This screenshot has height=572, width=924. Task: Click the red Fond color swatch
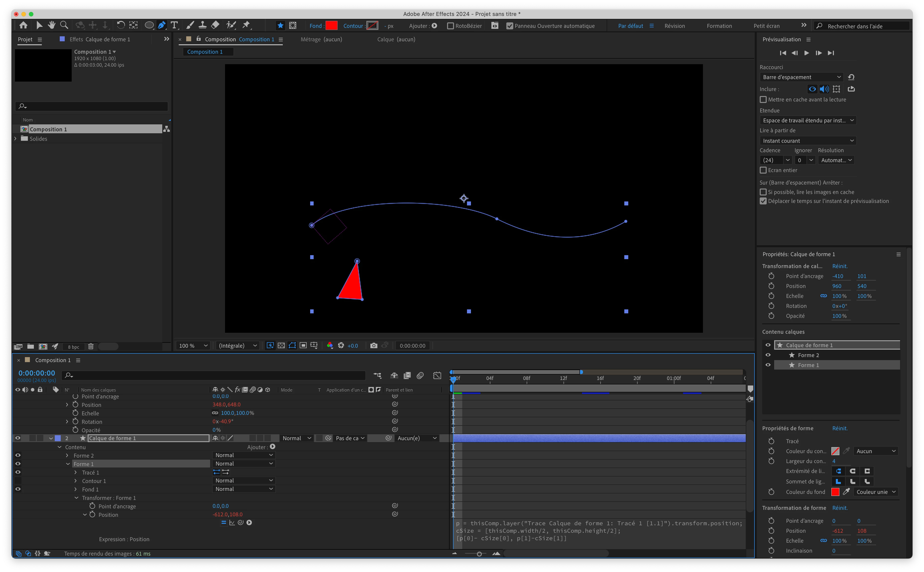[331, 26]
